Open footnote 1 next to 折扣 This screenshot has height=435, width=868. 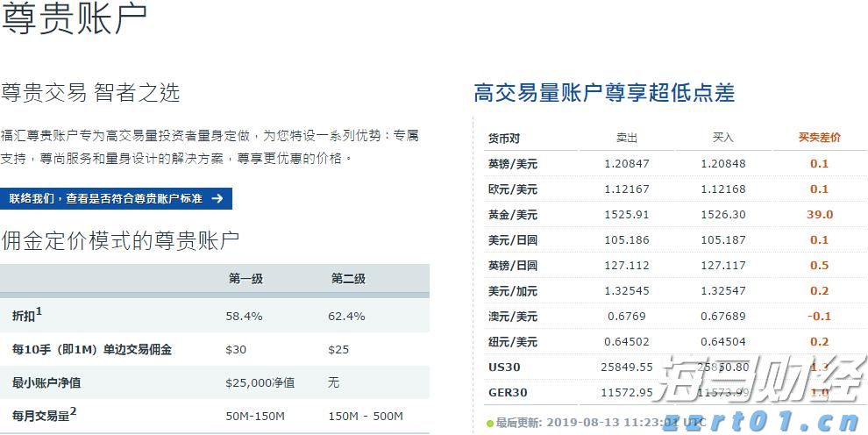tap(39, 311)
